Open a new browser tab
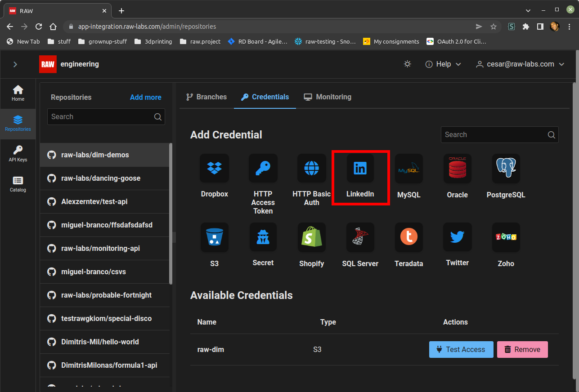Screen dimensions: 579x392 (x=121, y=11)
